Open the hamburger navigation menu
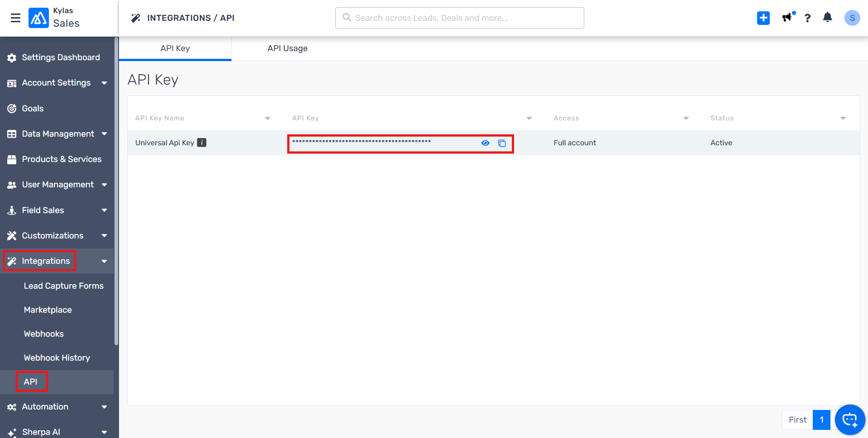This screenshot has width=868, height=438. pos(15,18)
